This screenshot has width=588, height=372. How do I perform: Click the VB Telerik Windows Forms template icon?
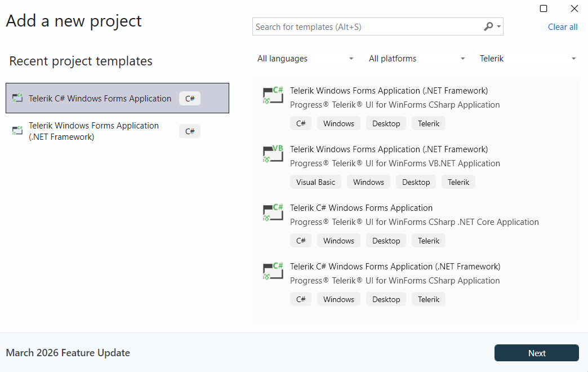[273, 154]
